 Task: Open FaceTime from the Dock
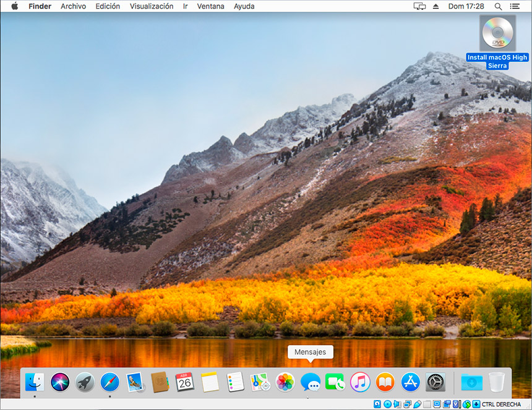[x=335, y=382]
